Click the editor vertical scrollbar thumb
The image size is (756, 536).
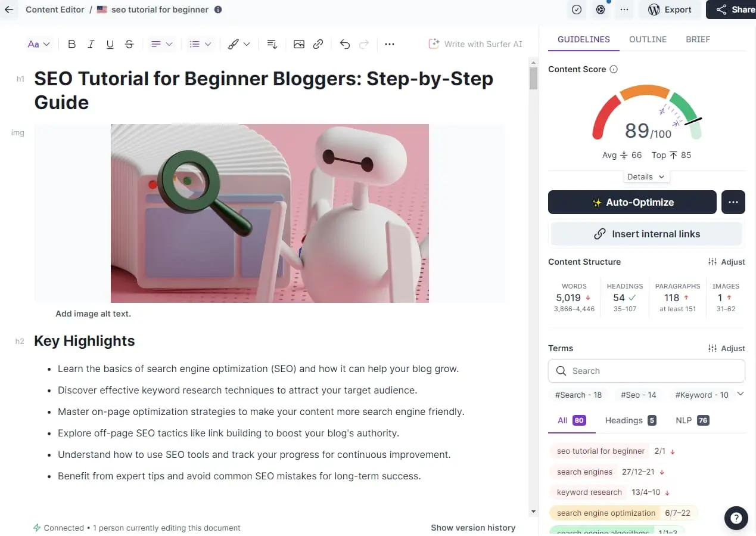(533, 78)
